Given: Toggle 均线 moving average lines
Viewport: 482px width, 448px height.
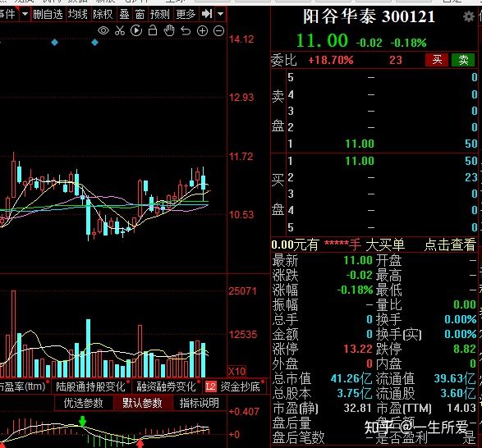Looking at the screenshot, I should click(77, 14).
